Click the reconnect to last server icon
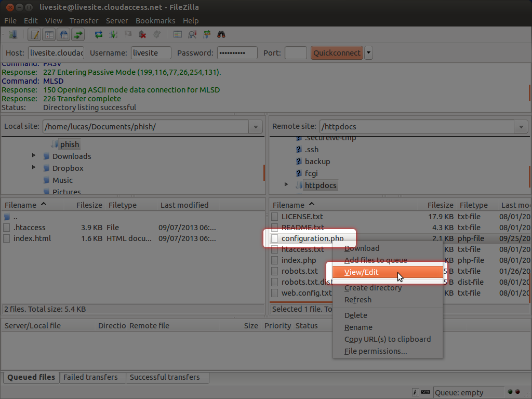Screen dimensions: 532x399 [x=157, y=34]
